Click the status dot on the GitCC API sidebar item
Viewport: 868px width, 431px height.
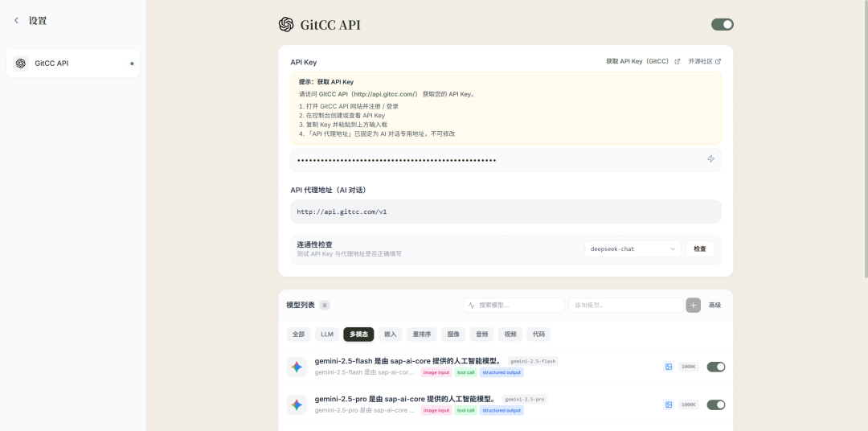132,64
